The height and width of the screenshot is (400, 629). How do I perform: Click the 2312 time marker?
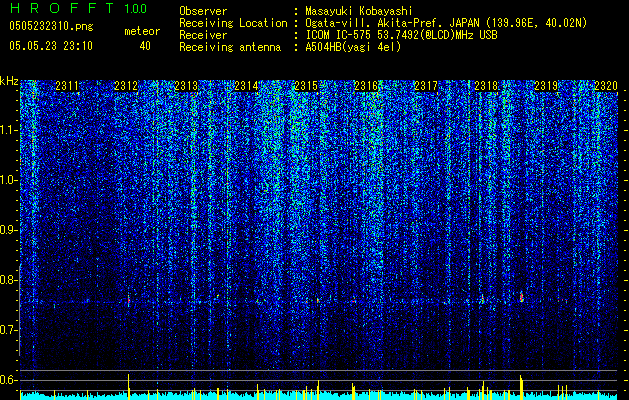[126, 86]
